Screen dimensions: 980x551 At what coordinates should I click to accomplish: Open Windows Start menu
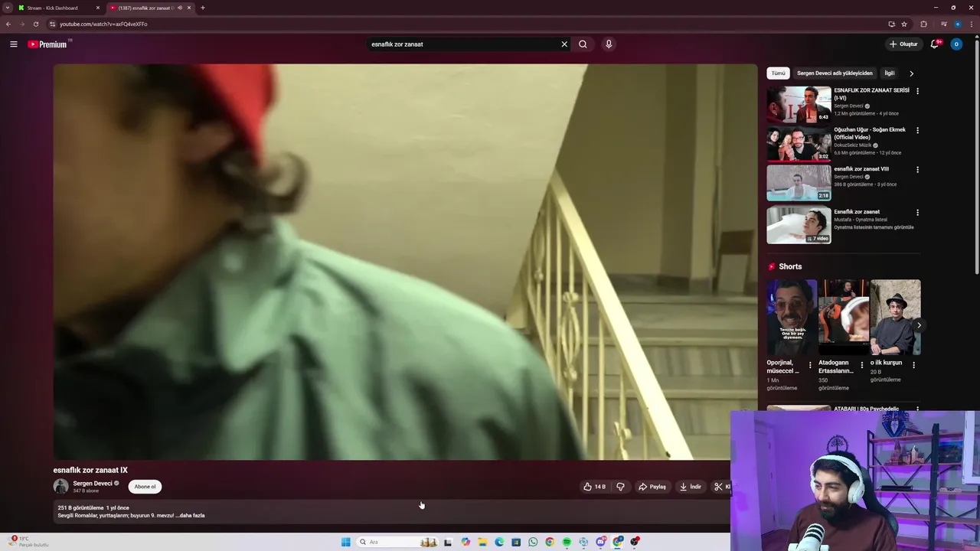(x=346, y=542)
